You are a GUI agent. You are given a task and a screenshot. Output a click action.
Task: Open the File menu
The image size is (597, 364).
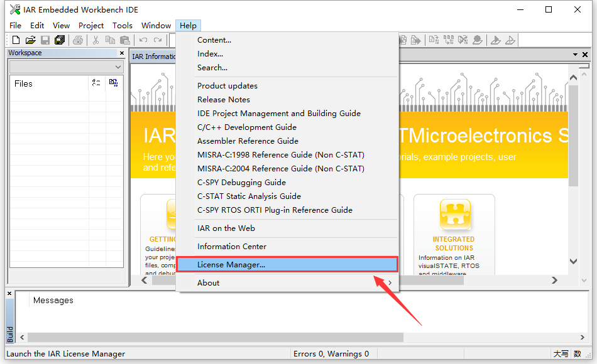coord(15,26)
